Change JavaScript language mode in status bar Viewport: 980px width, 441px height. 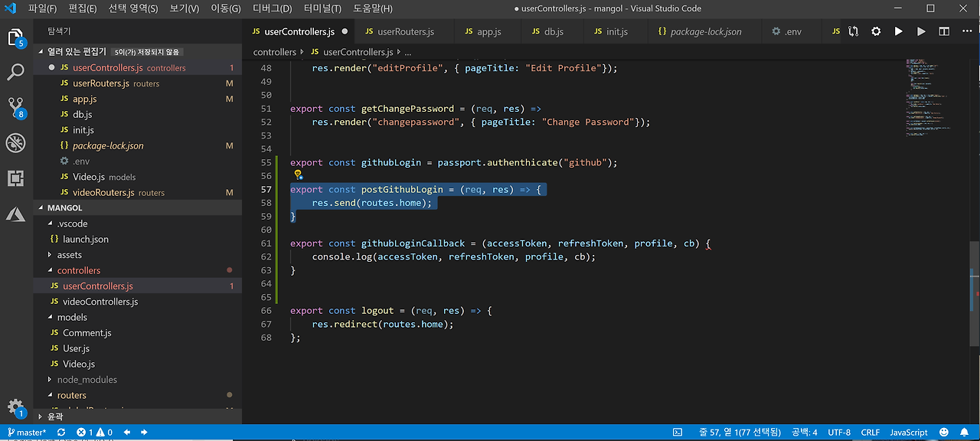point(908,433)
